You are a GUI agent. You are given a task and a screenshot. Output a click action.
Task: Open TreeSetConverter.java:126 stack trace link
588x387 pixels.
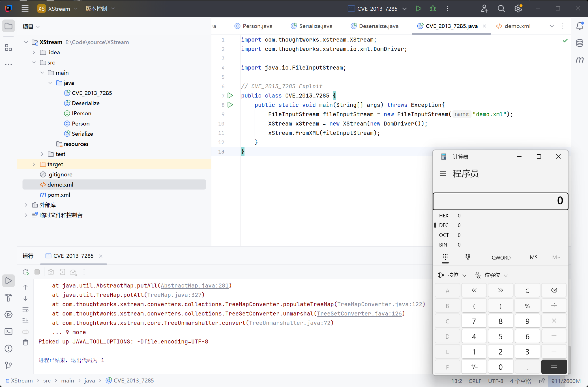(359, 314)
